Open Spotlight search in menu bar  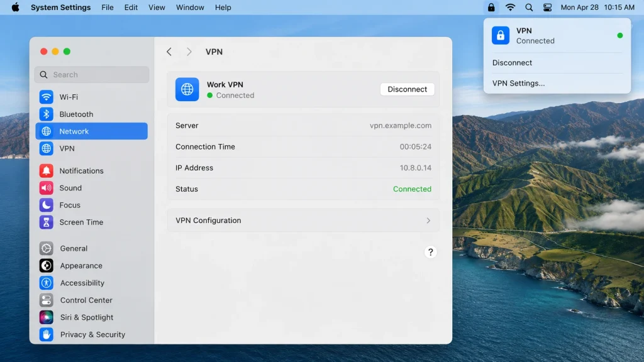[x=529, y=8]
